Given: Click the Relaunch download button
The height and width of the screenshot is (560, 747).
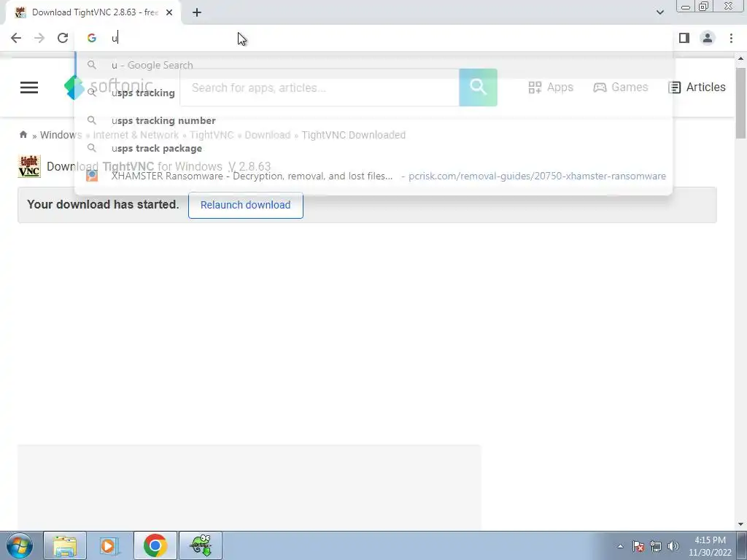Looking at the screenshot, I should [245, 205].
